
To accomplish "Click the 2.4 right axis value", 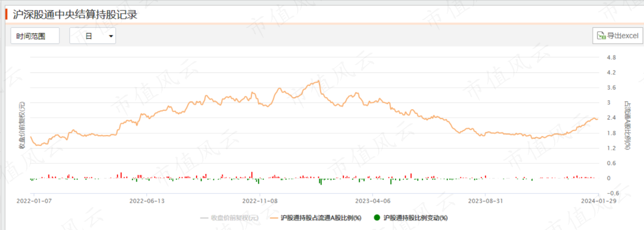I will click(x=611, y=118).
